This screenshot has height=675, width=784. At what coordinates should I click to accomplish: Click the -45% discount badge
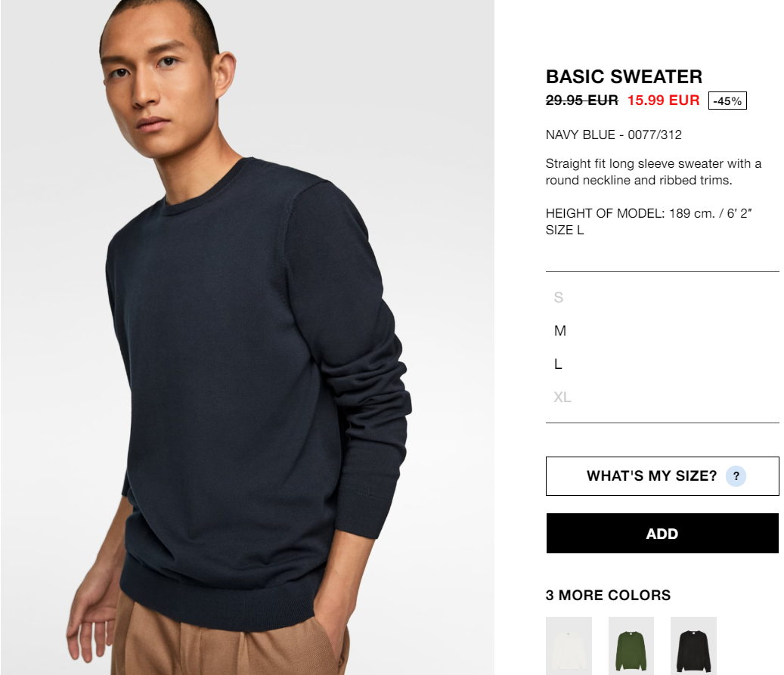click(727, 101)
